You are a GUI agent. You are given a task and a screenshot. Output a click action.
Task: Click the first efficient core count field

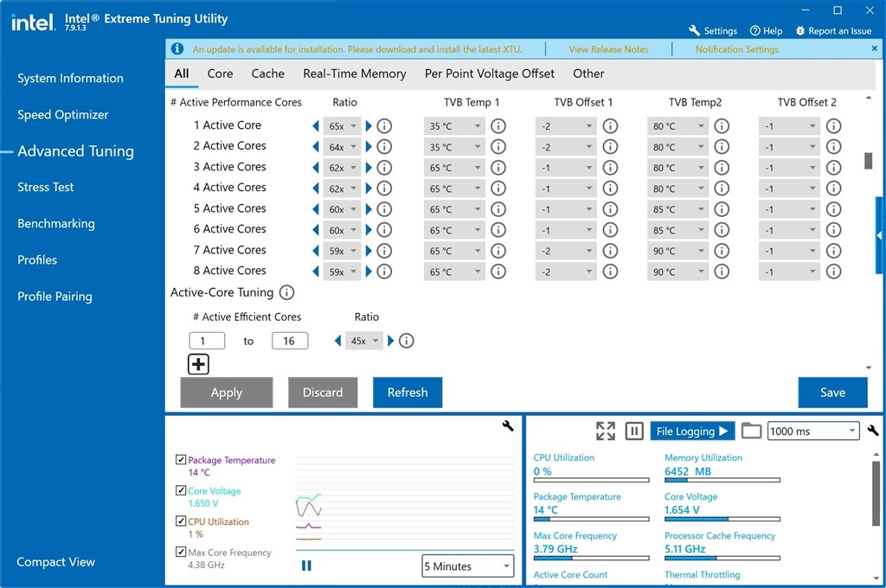(207, 341)
